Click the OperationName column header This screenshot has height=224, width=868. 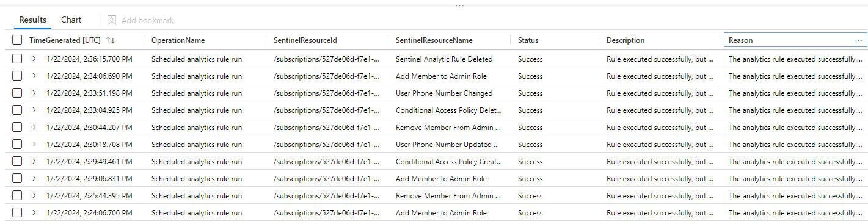tap(178, 40)
